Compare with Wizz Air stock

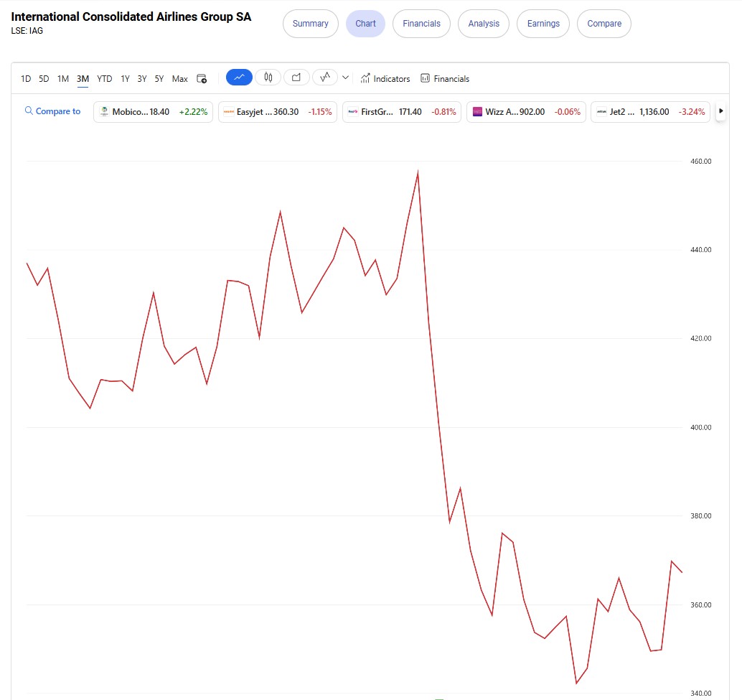pos(526,112)
